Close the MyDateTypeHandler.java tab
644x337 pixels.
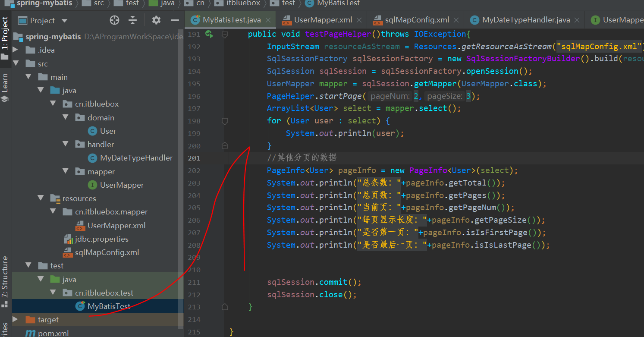[578, 20]
